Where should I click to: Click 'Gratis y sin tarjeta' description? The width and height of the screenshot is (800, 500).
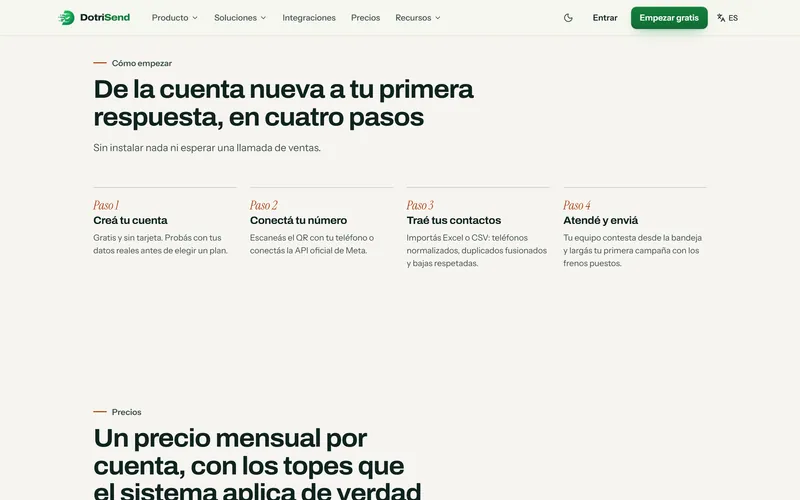160,244
